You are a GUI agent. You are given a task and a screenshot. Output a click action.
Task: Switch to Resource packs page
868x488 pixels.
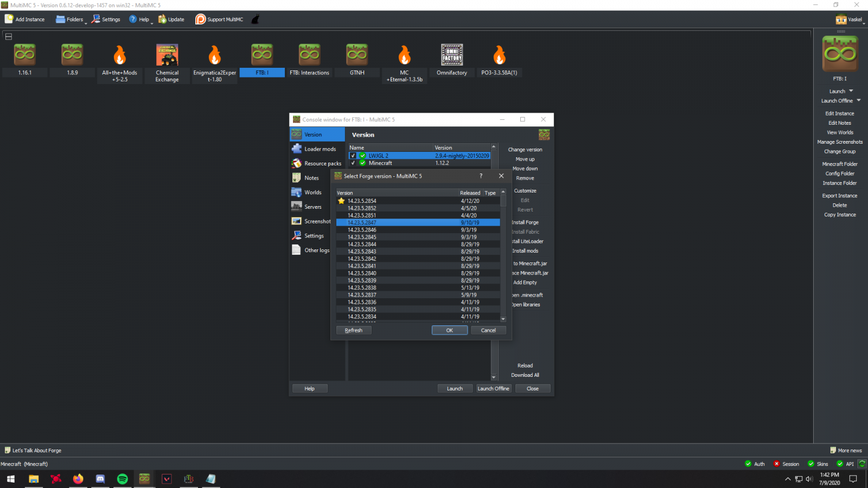pyautogui.click(x=317, y=163)
